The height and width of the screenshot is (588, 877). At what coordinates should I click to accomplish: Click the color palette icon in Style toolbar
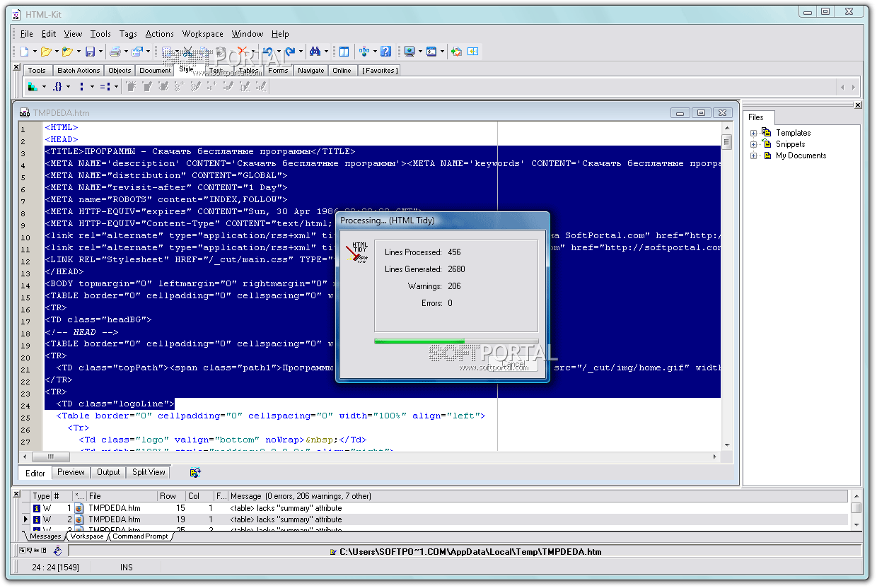pyautogui.click(x=33, y=87)
